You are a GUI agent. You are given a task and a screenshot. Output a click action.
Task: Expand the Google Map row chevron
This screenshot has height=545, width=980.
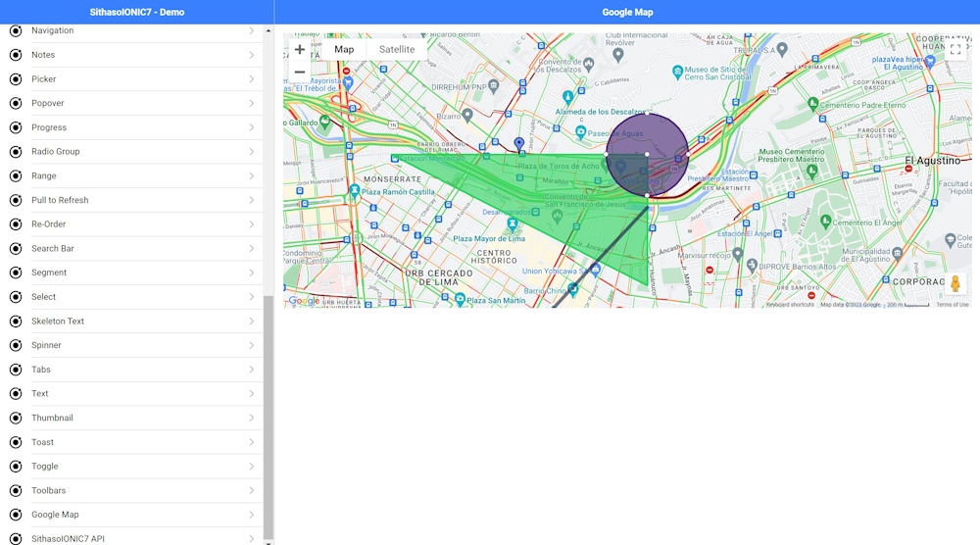pyautogui.click(x=251, y=515)
